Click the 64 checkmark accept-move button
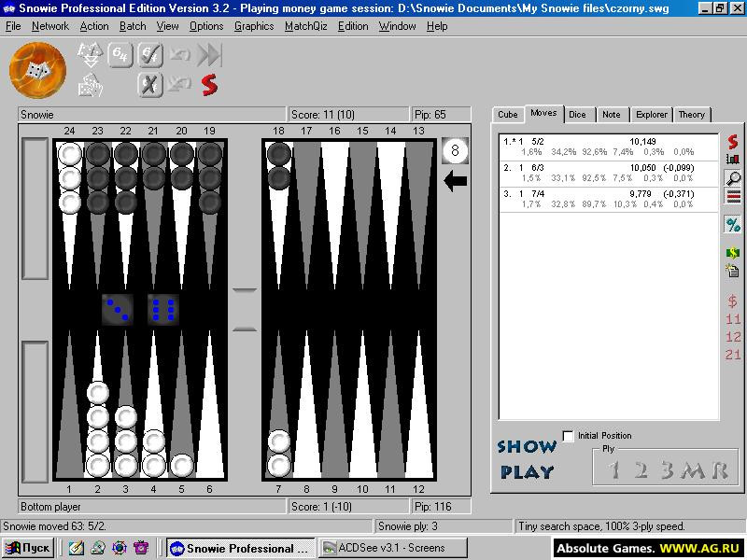The height and width of the screenshot is (560, 747). [150, 55]
